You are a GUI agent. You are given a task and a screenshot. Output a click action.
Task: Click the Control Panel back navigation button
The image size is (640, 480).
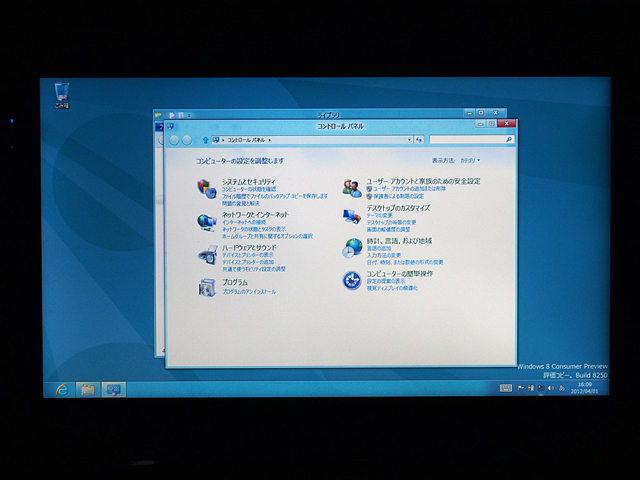point(174,140)
